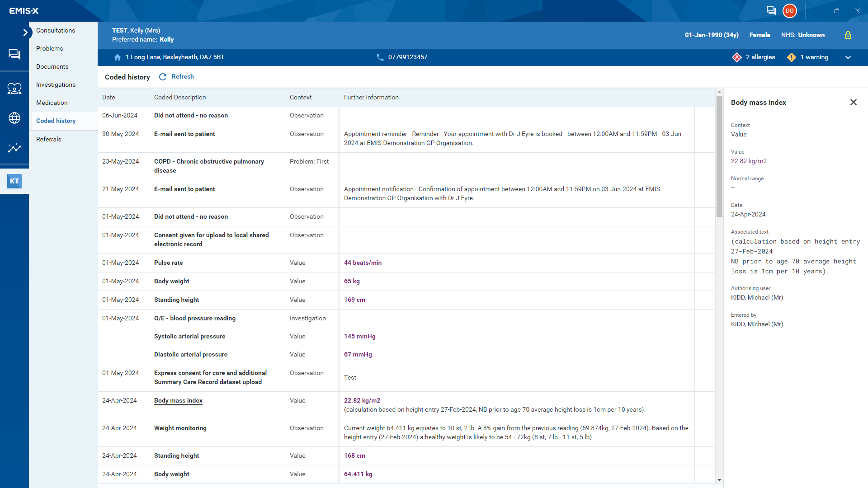
Task: Open the patient community icon in left rail
Action: [x=14, y=89]
